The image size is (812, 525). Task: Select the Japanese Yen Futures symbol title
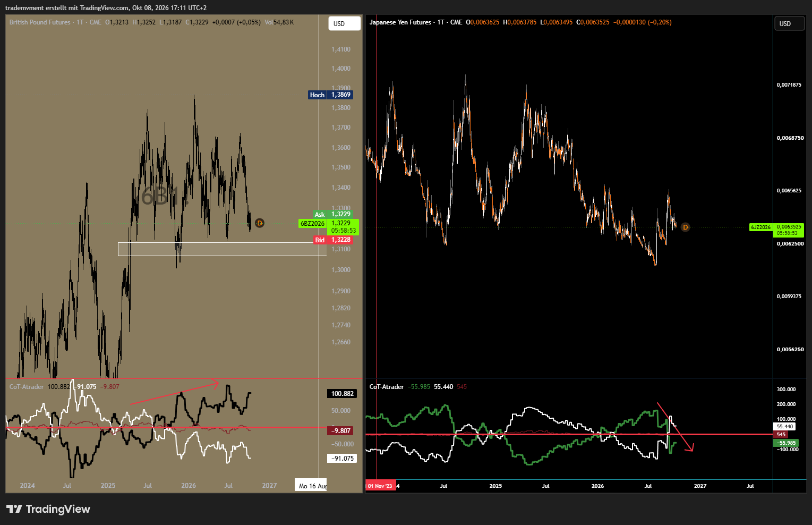(400, 22)
